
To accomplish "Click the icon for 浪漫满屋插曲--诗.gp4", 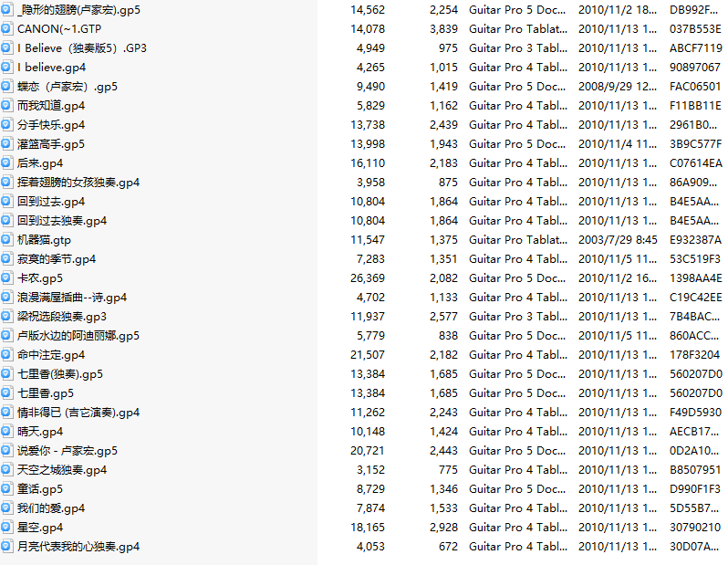I will [6, 298].
